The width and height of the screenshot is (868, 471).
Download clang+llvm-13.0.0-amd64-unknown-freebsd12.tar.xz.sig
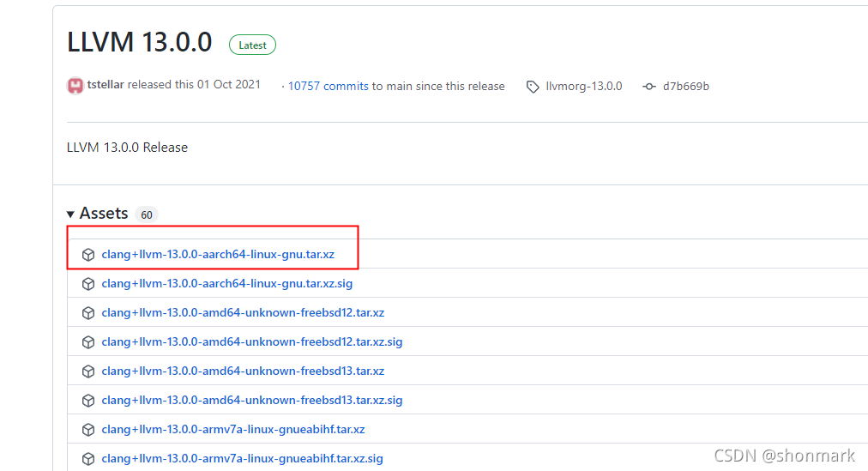[x=252, y=342]
